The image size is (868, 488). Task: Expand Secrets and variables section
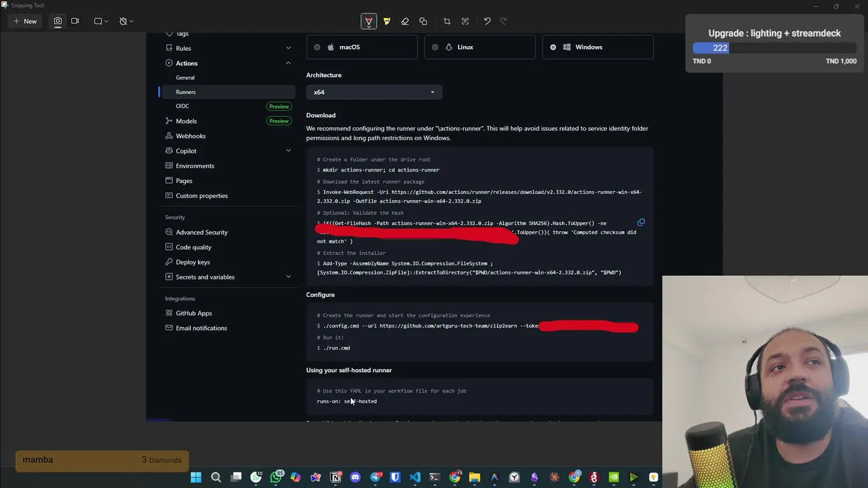[288, 277]
